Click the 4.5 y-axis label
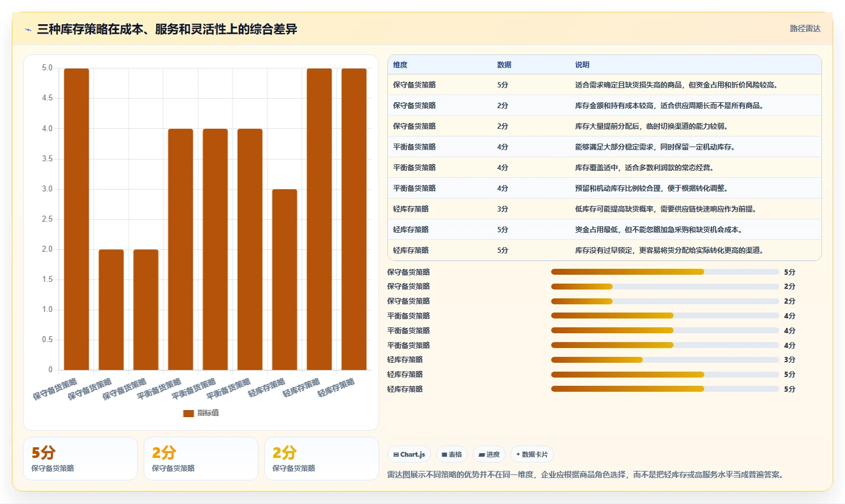This screenshot has height=504, width=845. pyautogui.click(x=47, y=98)
